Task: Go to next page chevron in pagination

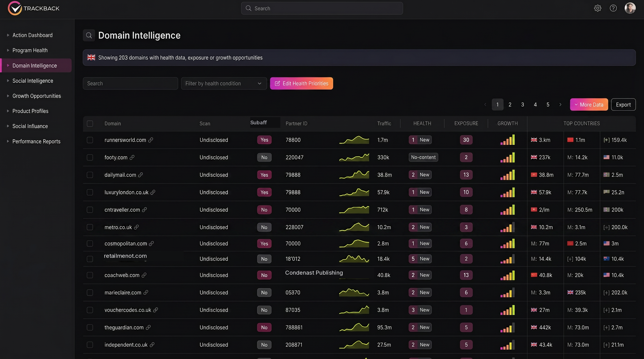Action: pos(560,105)
